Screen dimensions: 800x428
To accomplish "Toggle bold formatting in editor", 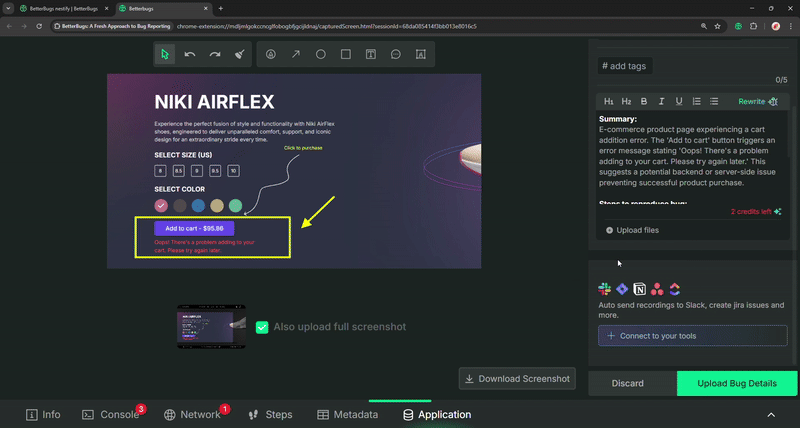I will click(644, 101).
